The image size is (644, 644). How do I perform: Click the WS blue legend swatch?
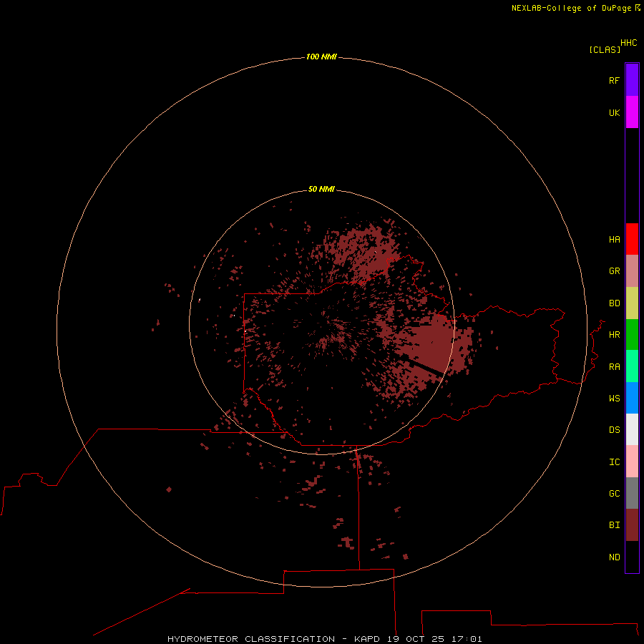click(x=632, y=398)
